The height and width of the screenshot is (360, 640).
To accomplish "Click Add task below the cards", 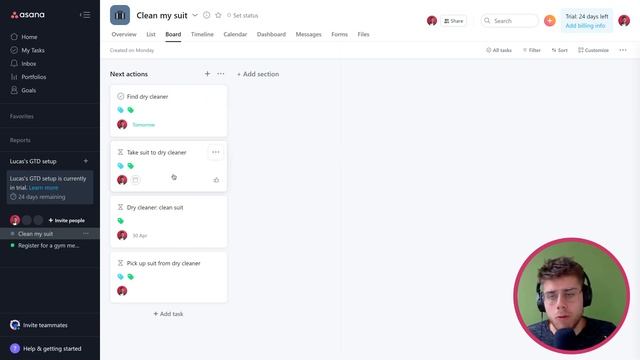I will (x=168, y=314).
